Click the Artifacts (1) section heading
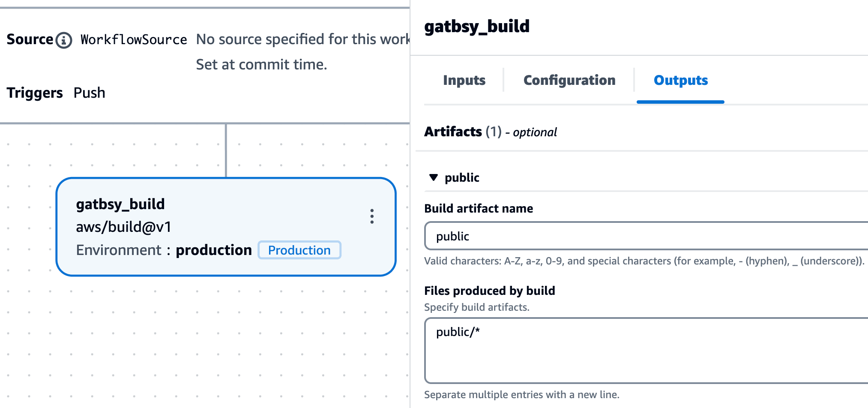This screenshot has width=868, height=408. (x=463, y=132)
